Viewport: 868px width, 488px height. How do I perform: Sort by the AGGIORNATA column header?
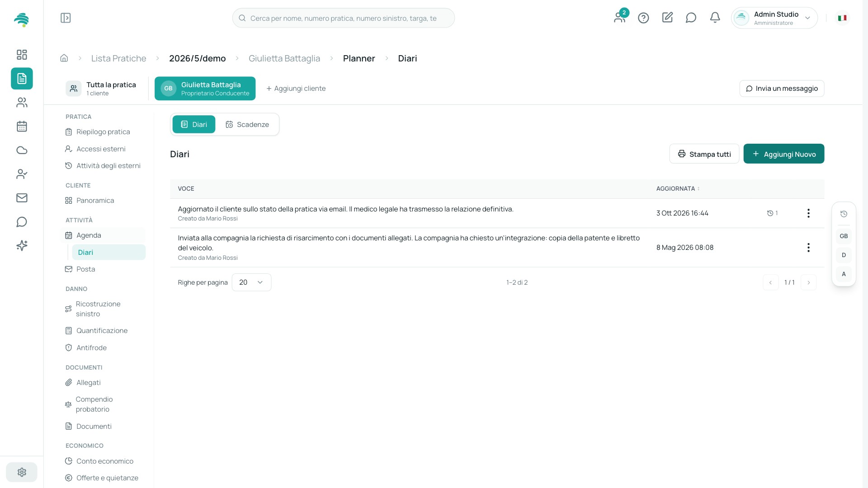point(678,189)
